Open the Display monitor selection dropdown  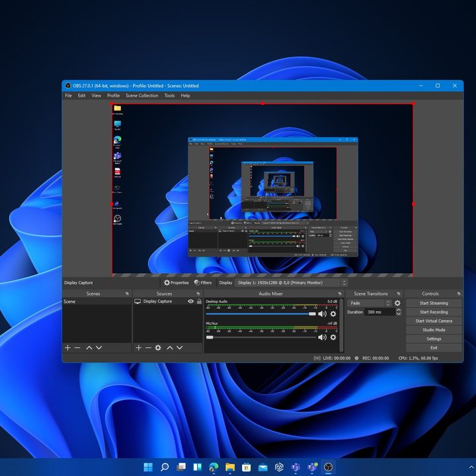[x=291, y=283]
